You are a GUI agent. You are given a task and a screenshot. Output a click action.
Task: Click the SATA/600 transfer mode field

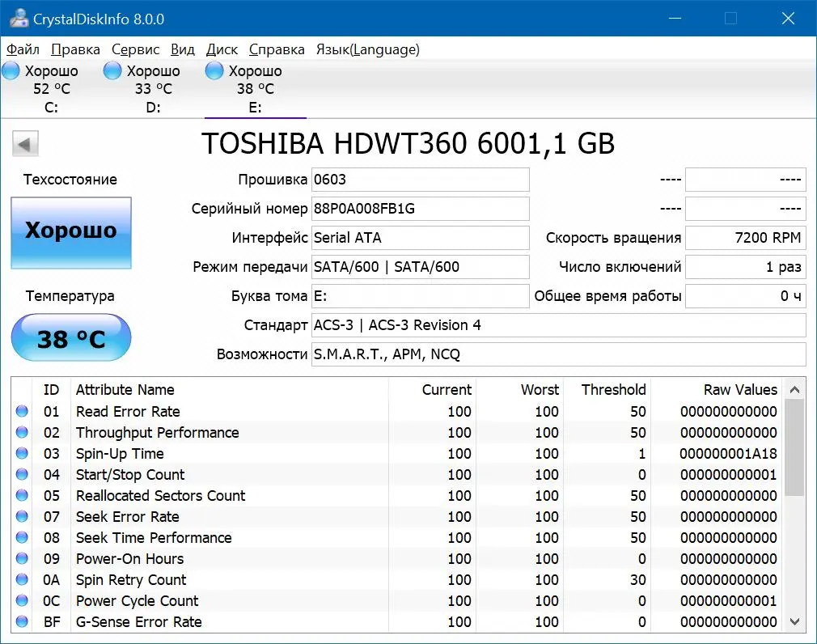[x=421, y=267]
